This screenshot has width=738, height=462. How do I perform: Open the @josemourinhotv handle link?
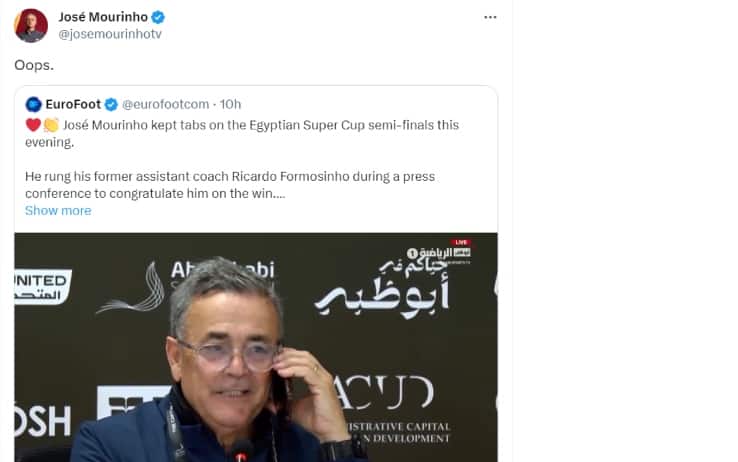tap(110, 34)
